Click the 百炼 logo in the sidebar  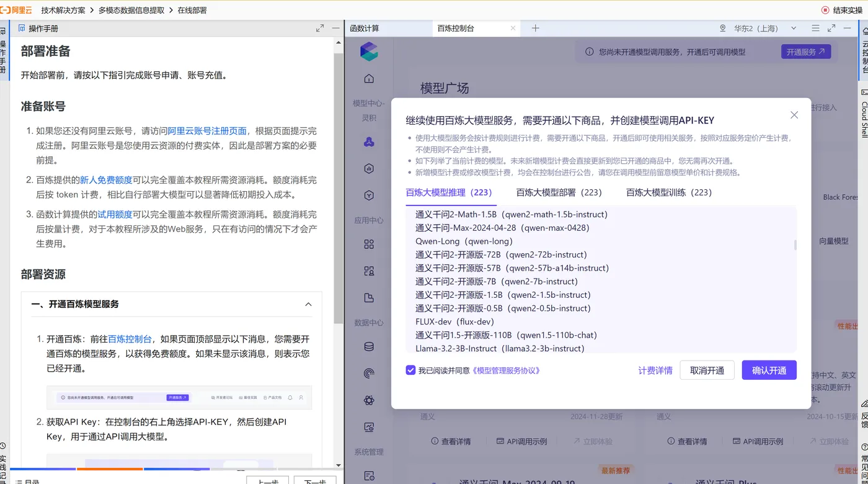pyautogui.click(x=369, y=52)
